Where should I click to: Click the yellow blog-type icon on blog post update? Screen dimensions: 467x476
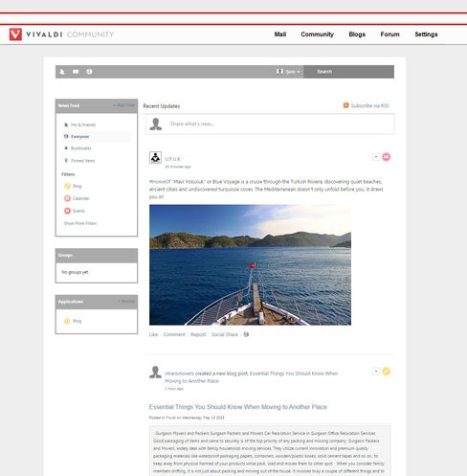coord(387,372)
